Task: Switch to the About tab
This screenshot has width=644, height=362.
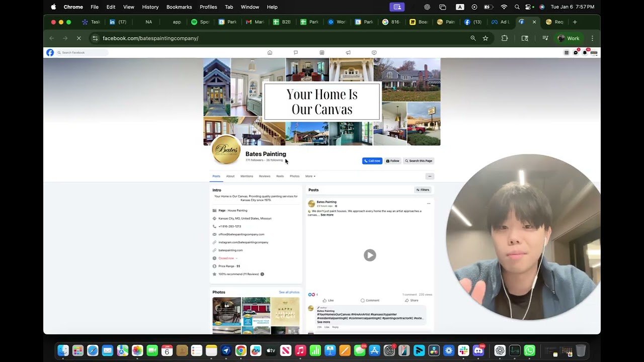Action: pyautogui.click(x=230, y=176)
